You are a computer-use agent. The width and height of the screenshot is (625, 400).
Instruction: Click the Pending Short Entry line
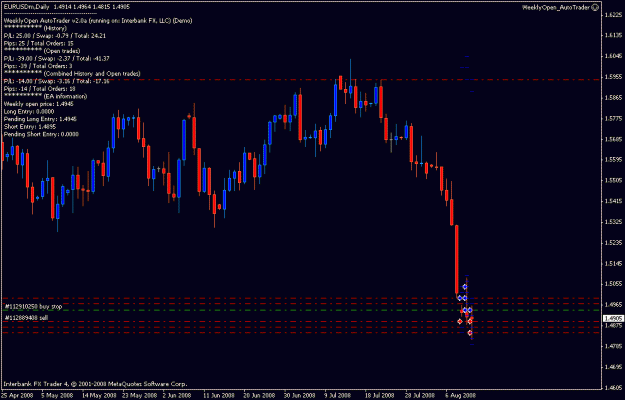[x=41, y=134]
